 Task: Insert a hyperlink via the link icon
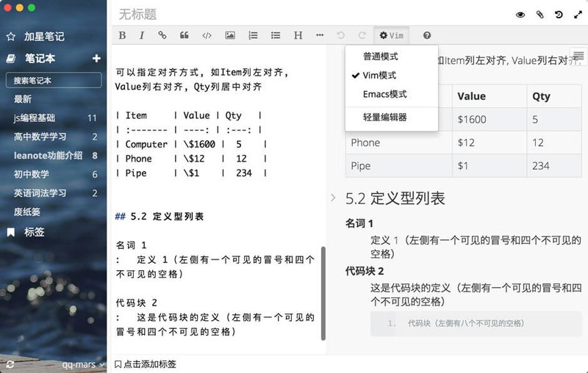162,35
